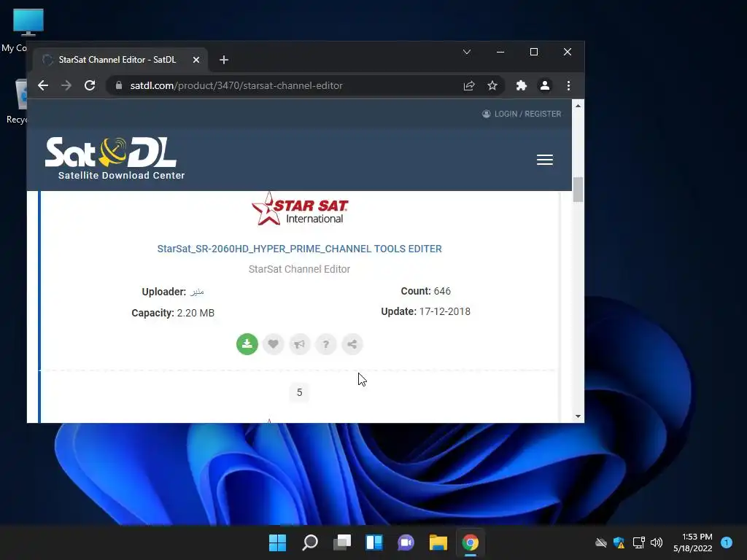Click the 'Capacity: 2.20 MB' text
This screenshot has height=560, width=747.
point(173,313)
